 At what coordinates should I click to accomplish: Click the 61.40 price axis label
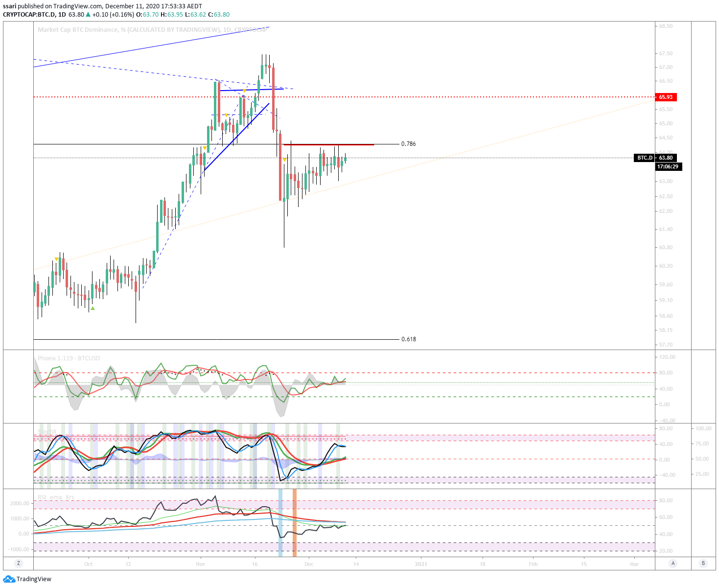(x=666, y=229)
